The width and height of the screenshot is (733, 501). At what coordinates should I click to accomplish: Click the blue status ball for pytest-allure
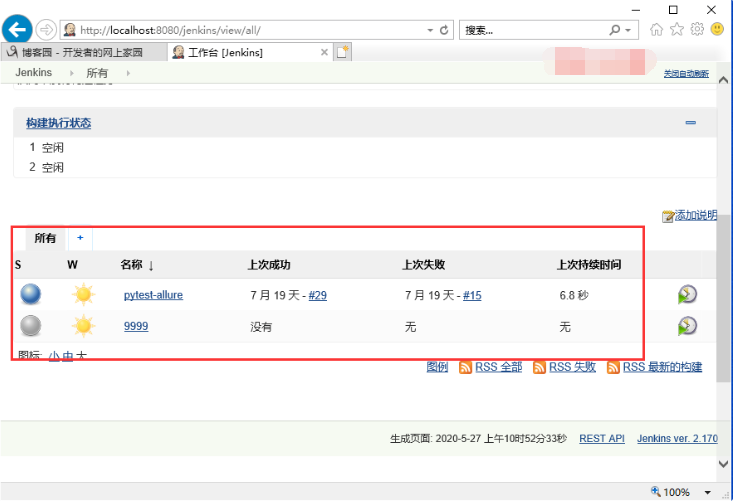pos(31,294)
